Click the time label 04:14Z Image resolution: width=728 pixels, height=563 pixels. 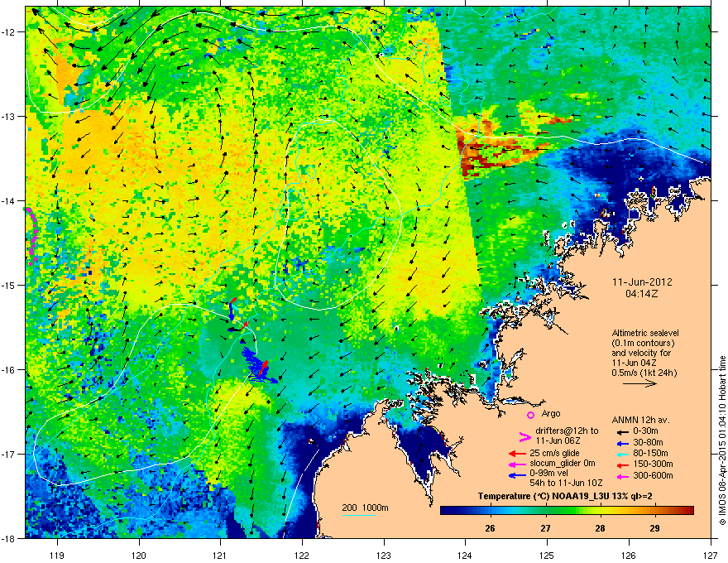click(x=642, y=294)
